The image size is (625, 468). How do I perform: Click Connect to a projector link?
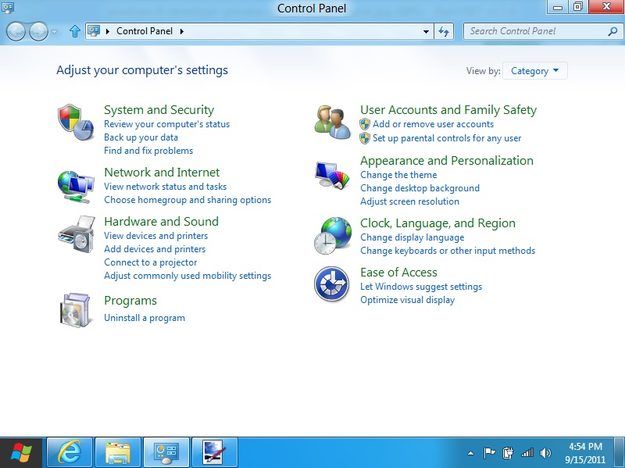(150, 262)
